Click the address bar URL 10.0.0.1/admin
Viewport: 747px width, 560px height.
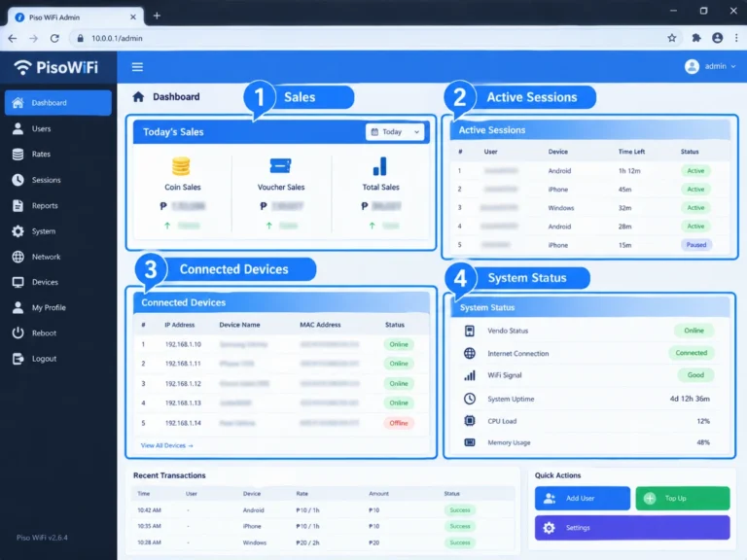click(117, 38)
